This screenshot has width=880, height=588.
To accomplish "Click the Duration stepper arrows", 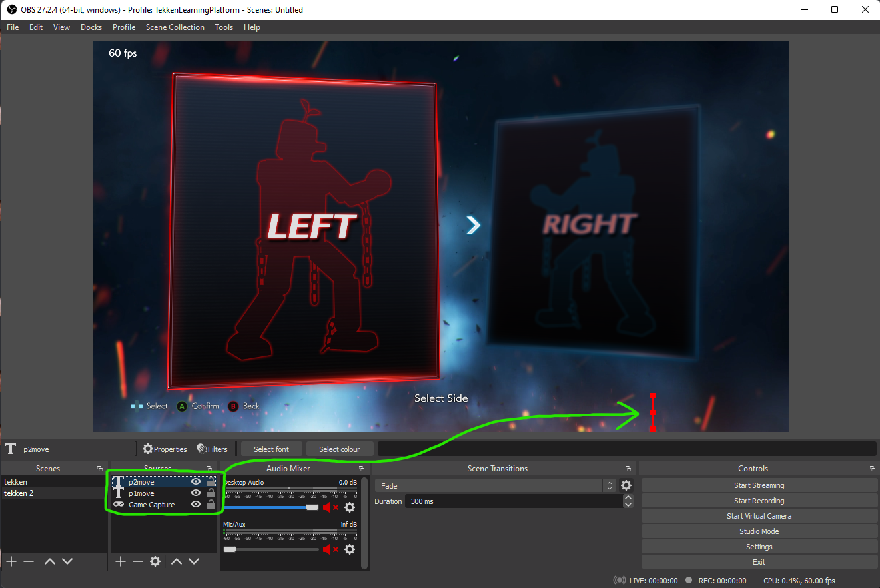I will coord(628,501).
